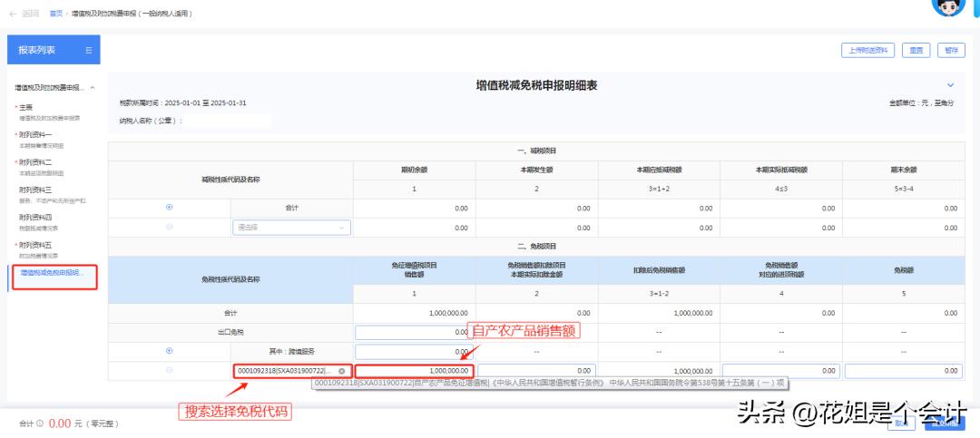The height and width of the screenshot is (438, 980).
Task: Click the 对应的进项税额 input in the code row
Action: coord(781,371)
